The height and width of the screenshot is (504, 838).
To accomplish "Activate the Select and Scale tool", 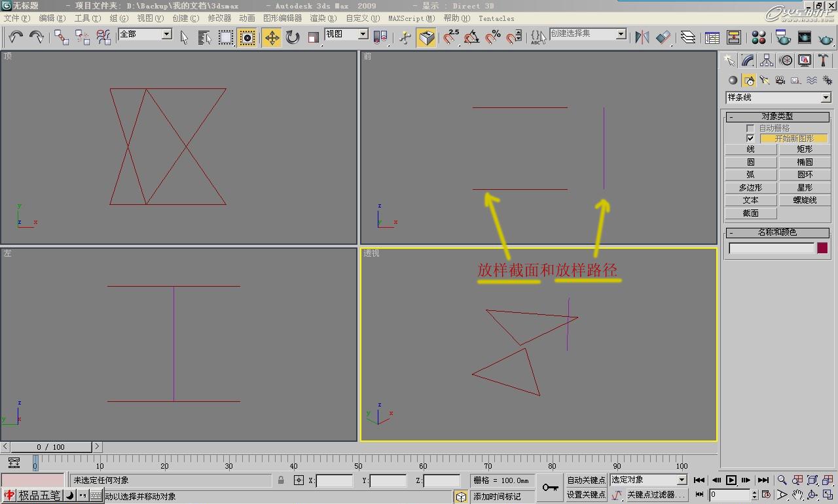I will [x=314, y=37].
